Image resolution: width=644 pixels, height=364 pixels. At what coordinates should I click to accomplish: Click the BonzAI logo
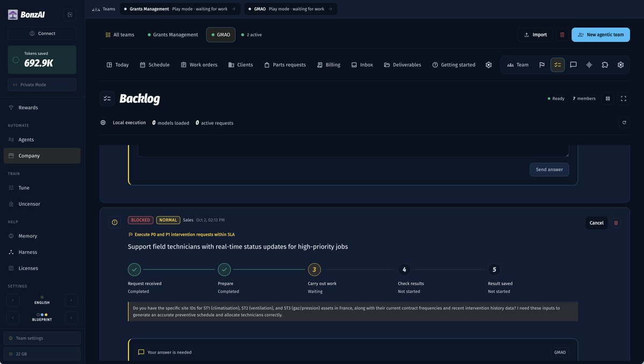tap(26, 15)
